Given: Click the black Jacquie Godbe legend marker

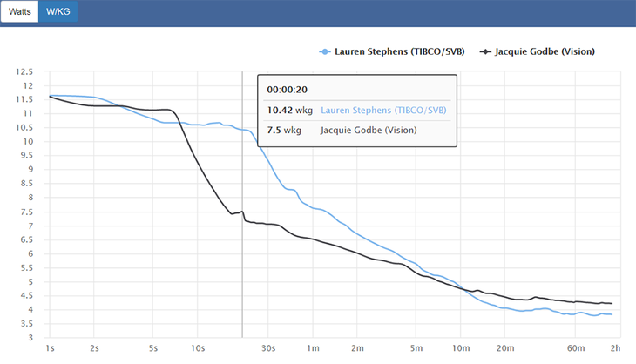Looking at the screenshot, I should (x=485, y=52).
